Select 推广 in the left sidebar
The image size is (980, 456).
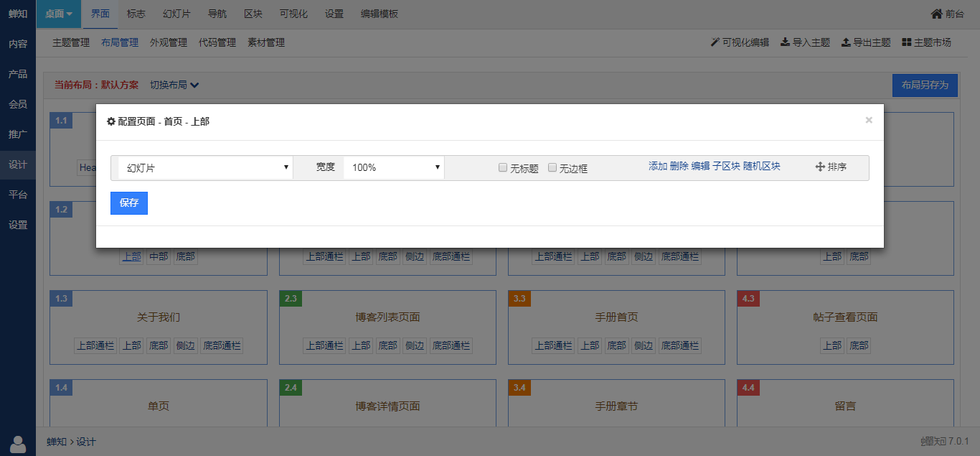18,134
